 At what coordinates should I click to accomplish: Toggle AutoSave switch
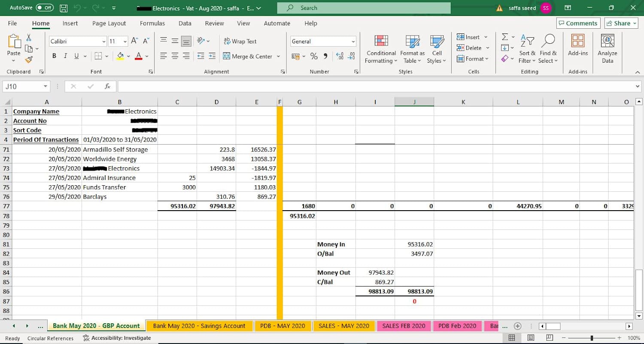[45, 8]
